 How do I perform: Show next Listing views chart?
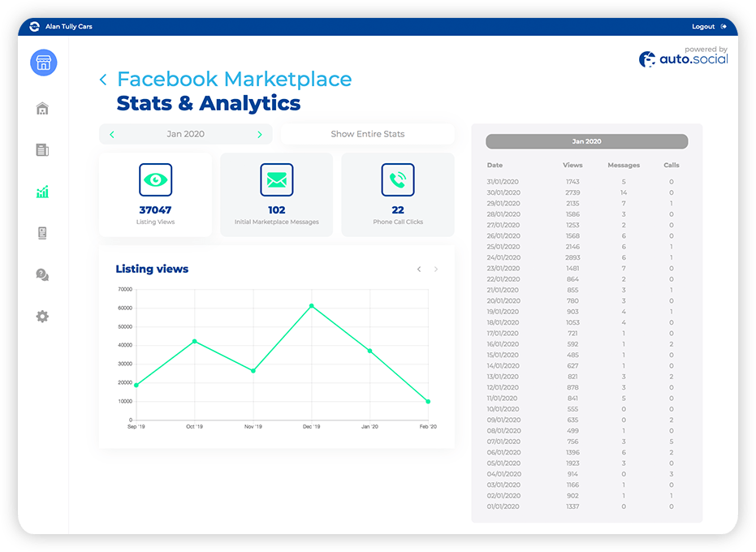point(436,269)
